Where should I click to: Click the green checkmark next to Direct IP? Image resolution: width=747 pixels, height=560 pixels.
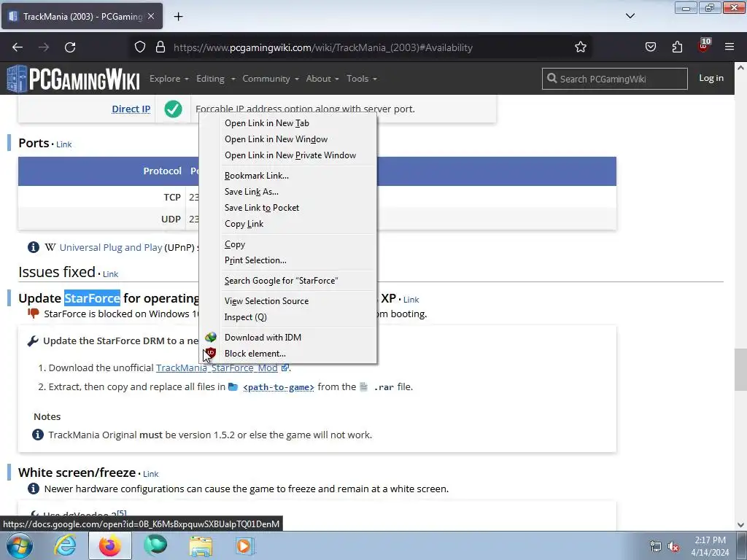coord(173,109)
